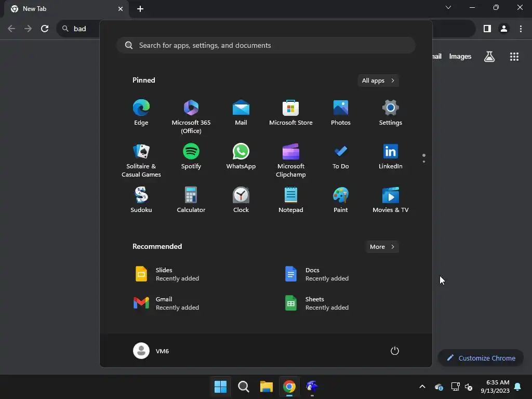The image size is (532, 399).
Task: Focus the Start menu search field
Action: (266, 46)
